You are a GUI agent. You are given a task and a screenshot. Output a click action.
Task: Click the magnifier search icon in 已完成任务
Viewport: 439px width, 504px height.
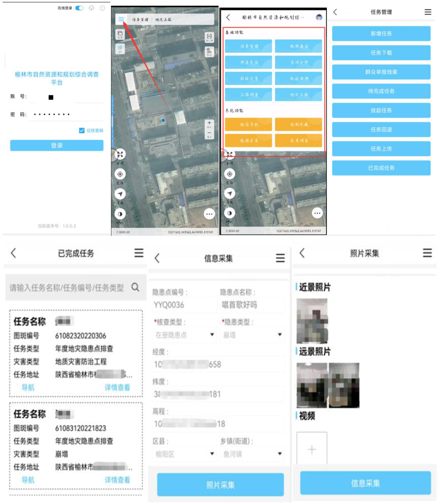[135, 287]
